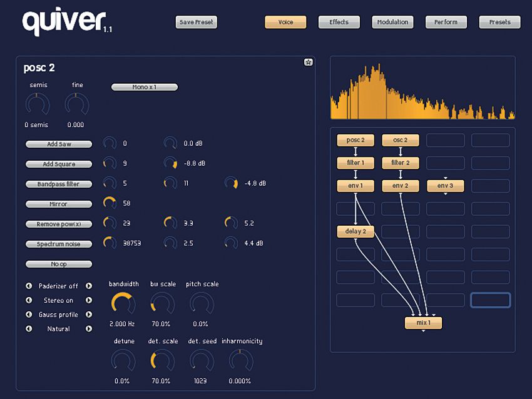The width and height of the screenshot is (532, 399).
Task: Click the 1023 det. seed value
Action: pyautogui.click(x=200, y=381)
